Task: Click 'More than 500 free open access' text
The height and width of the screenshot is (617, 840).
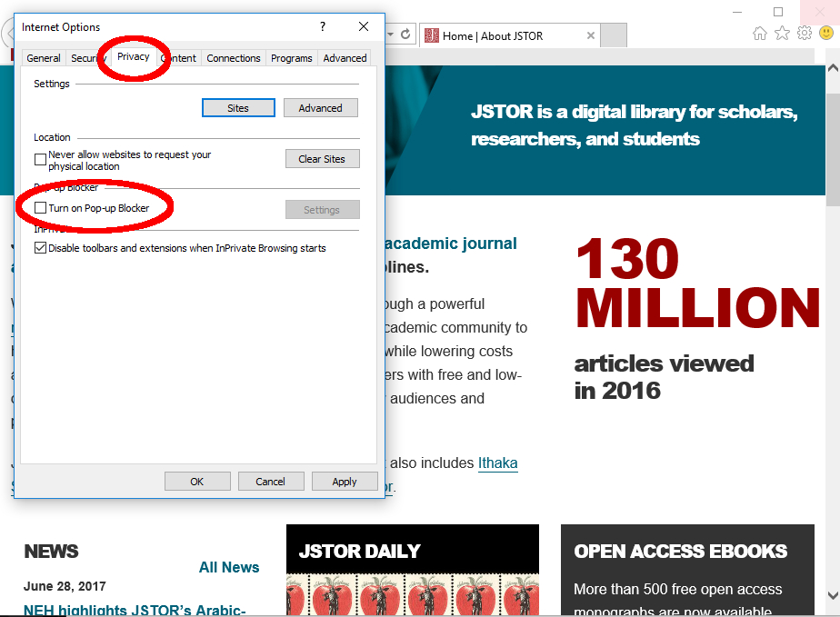Action: point(677,589)
